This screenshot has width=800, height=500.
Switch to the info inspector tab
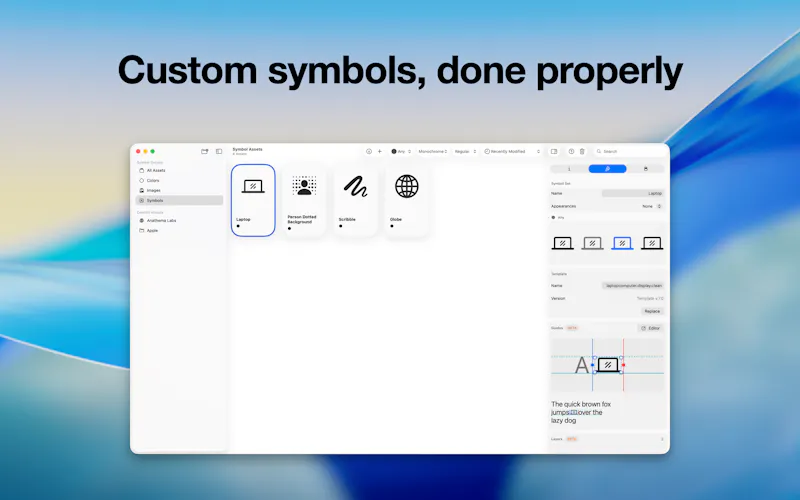tap(569, 169)
